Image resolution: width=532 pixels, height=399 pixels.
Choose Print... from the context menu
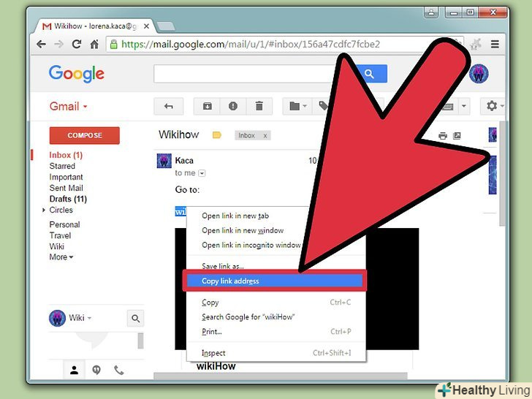pyautogui.click(x=276, y=332)
